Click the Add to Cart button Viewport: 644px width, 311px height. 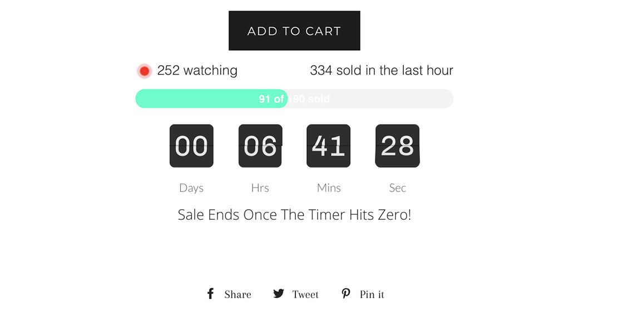[294, 31]
